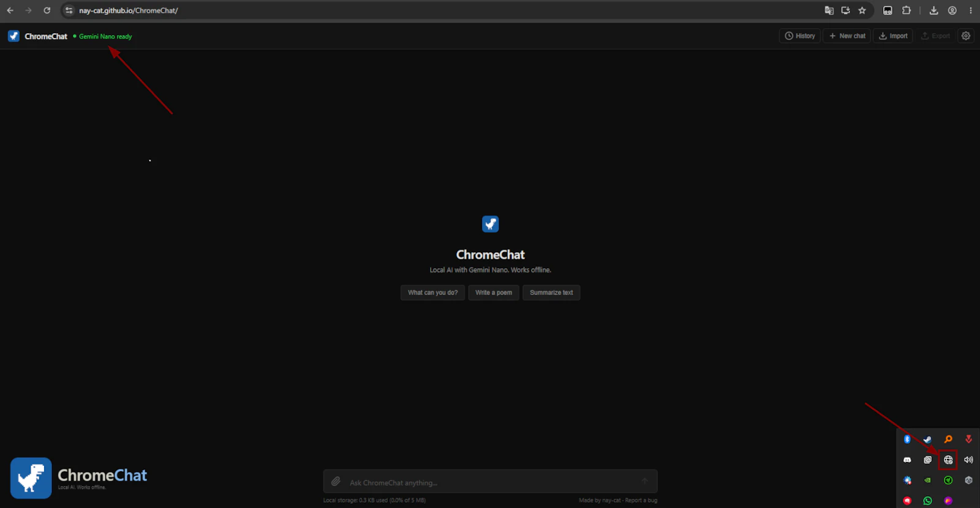Open ChromeChat settings gear

click(x=966, y=36)
